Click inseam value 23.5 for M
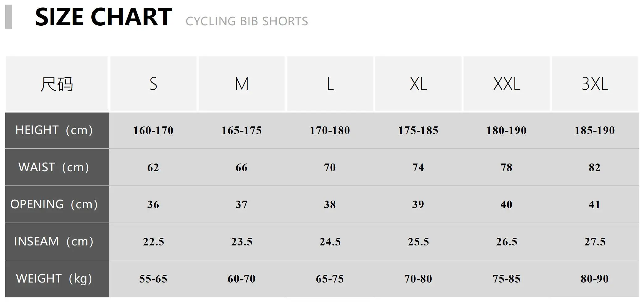Screen dimensions: 644x302 click(241, 242)
